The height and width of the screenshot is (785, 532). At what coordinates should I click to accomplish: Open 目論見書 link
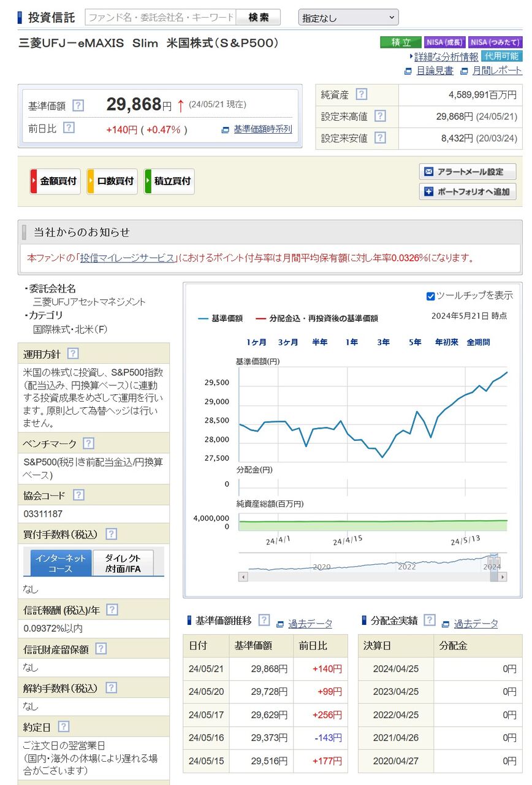coord(435,71)
